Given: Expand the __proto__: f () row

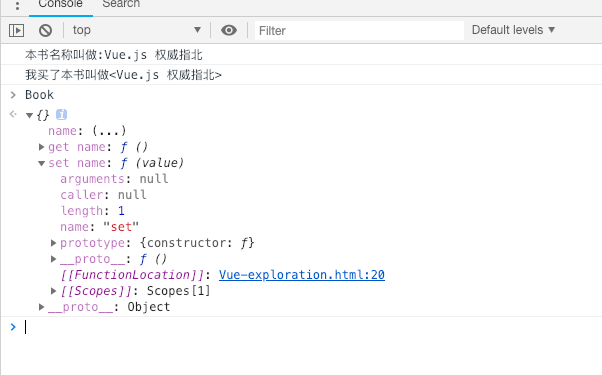Looking at the screenshot, I should coord(54,259).
